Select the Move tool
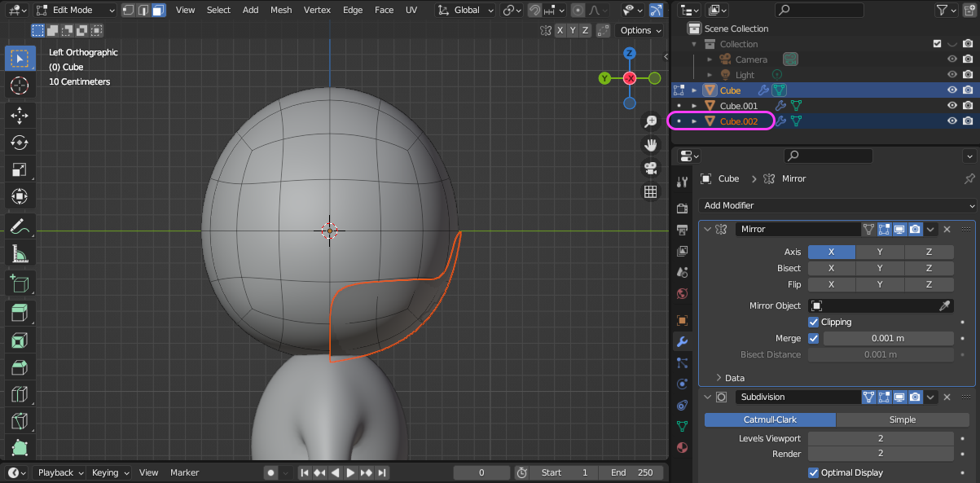The image size is (980, 483). [x=20, y=115]
